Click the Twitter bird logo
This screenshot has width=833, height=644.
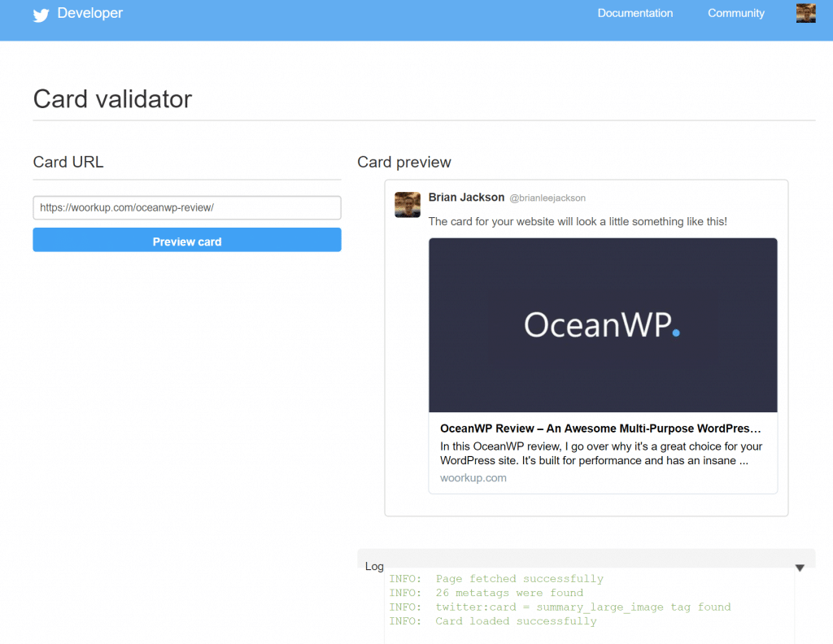41,14
